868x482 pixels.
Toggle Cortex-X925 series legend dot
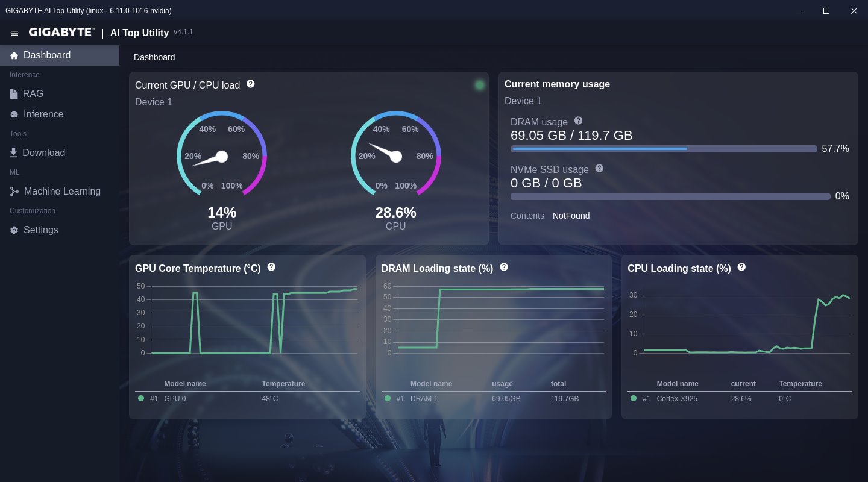pos(634,398)
